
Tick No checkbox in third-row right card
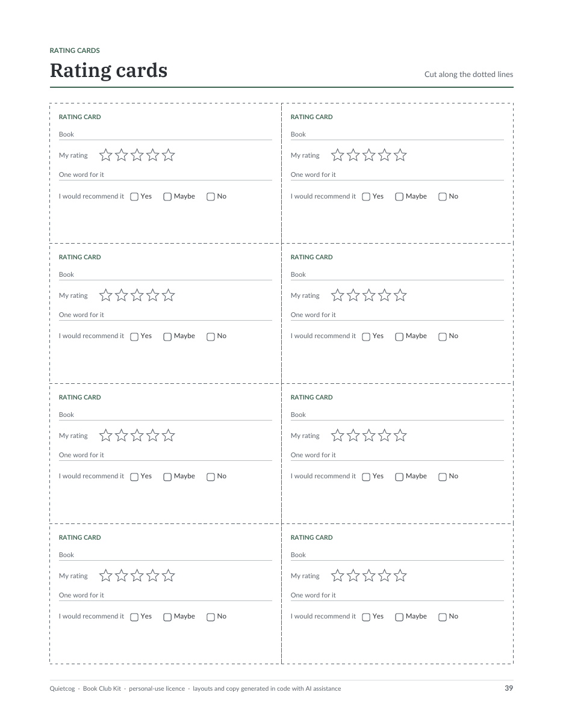tap(443, 477)
